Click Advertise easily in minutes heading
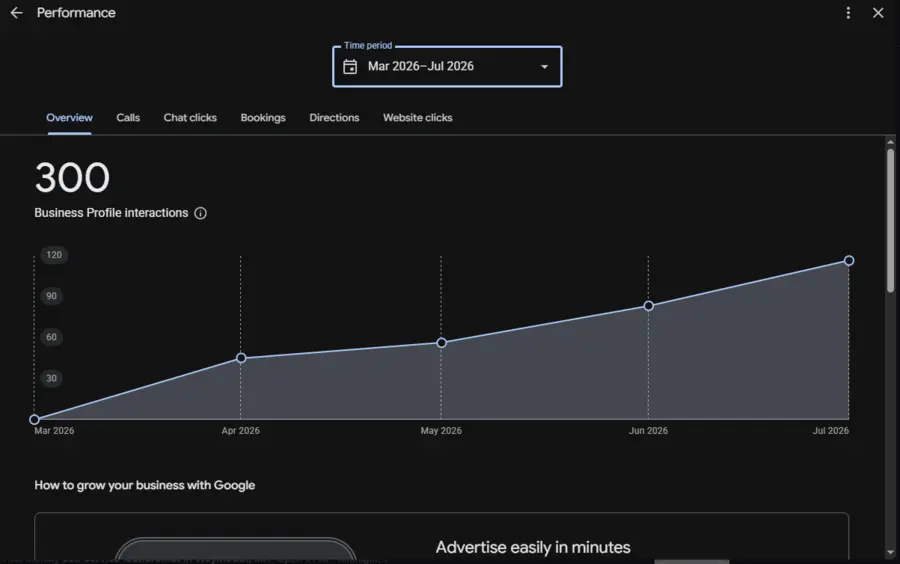900x564 pixels. click(x=533, y=547)
